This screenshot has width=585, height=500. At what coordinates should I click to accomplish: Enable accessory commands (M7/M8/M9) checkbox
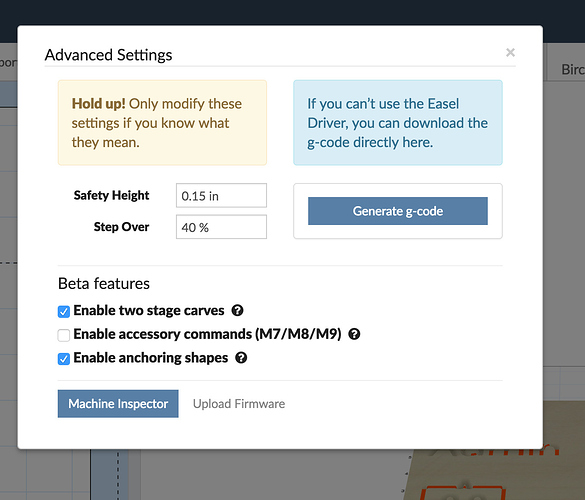[x=64, y=335]
